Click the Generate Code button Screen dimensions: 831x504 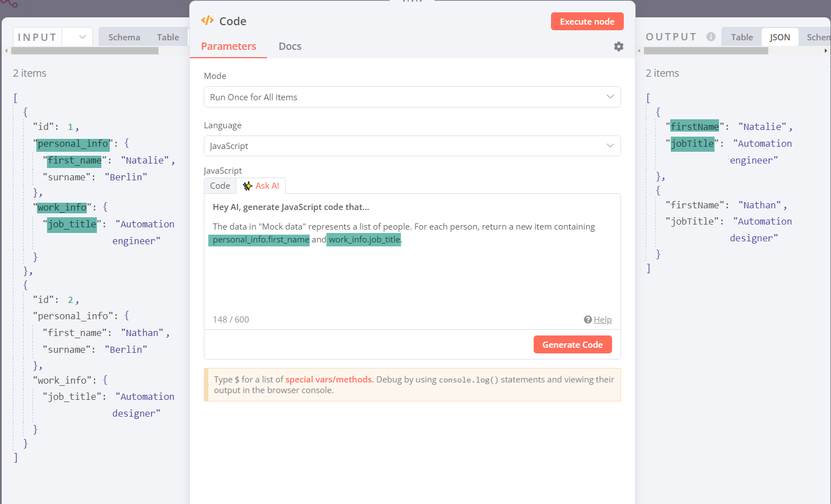[572, 344]
